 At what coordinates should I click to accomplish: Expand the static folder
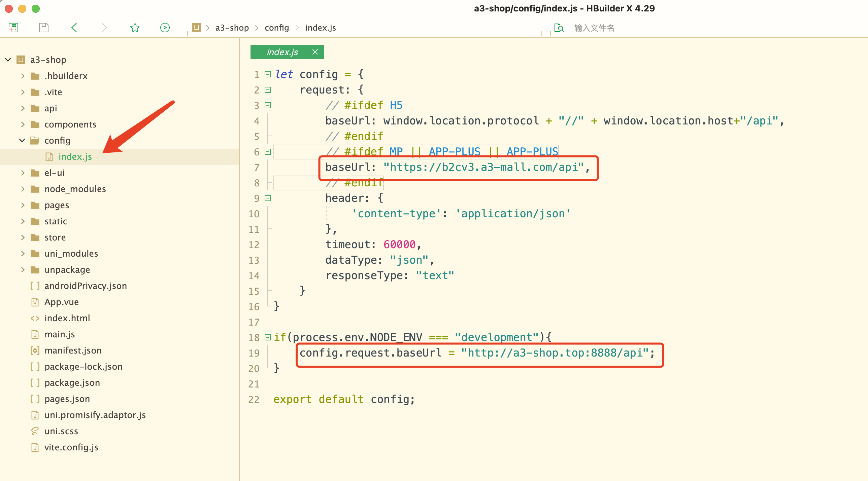23,221
